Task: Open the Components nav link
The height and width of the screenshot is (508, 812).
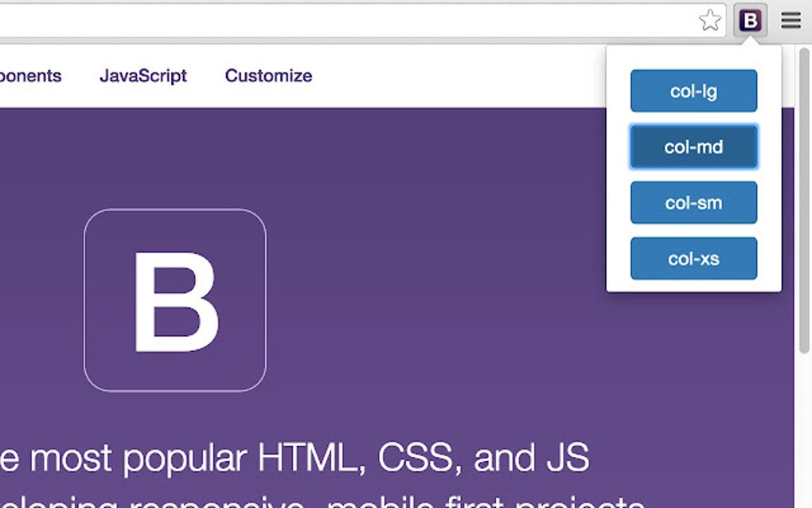Action: point(30,76)
